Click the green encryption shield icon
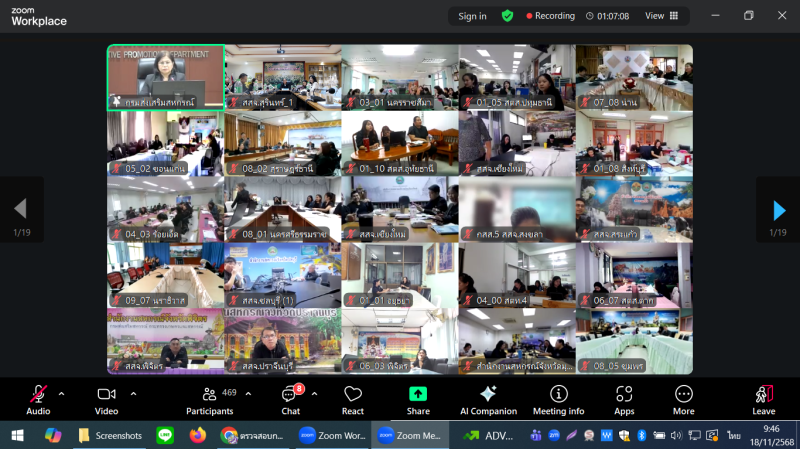The width and height of the screenshot is (800, 449). click(x=508, y=16)
